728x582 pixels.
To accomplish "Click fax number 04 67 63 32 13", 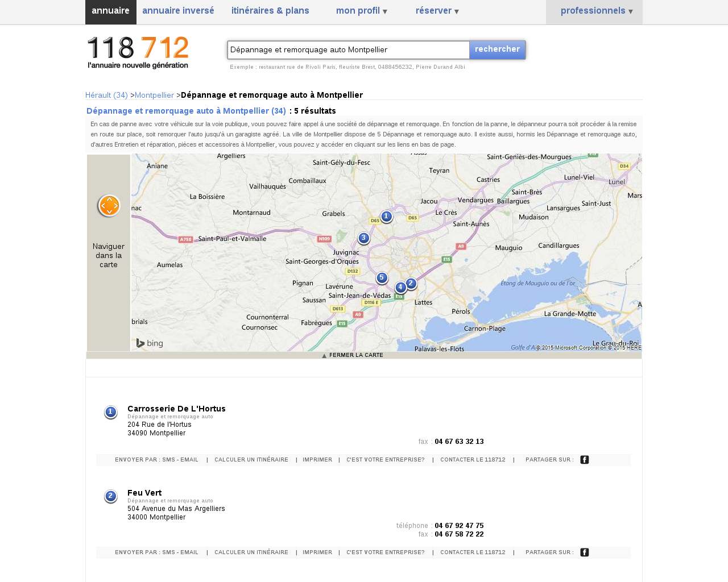I will pos(459,442).
